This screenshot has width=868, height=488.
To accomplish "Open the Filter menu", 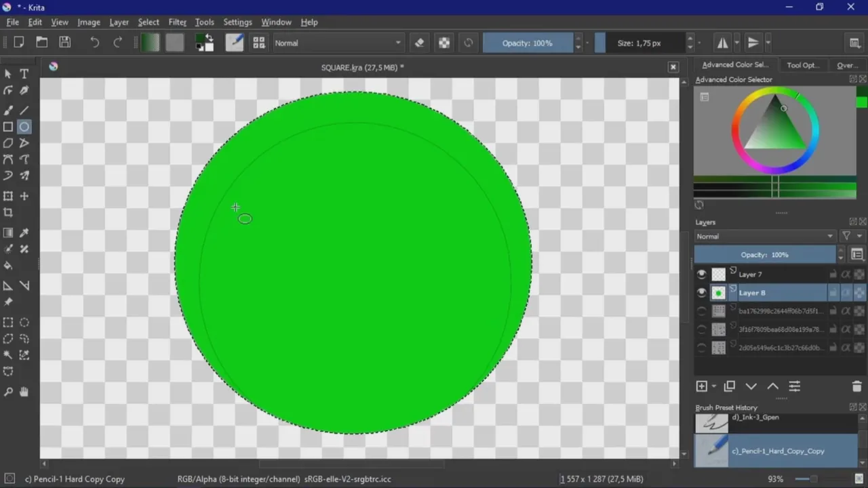I will [178, 22].
